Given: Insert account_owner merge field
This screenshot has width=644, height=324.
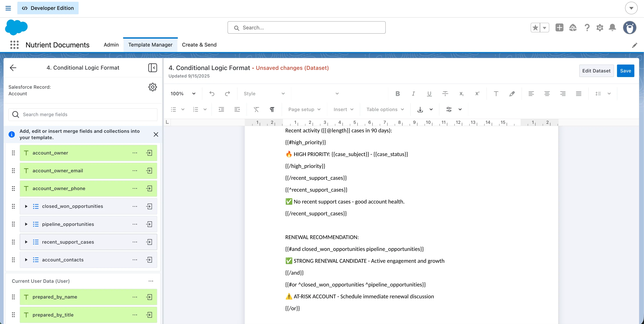Looking at the screenshot, I should coord(149,153).
